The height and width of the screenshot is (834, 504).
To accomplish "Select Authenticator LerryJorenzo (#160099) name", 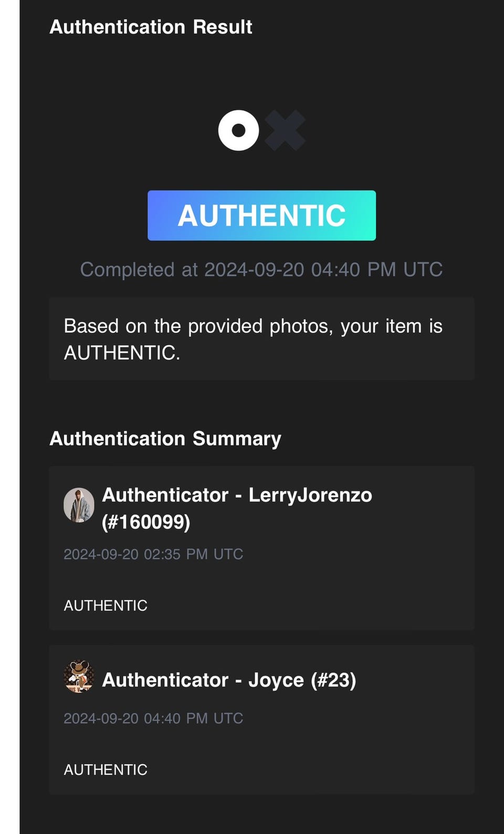I will click(237, 508).
